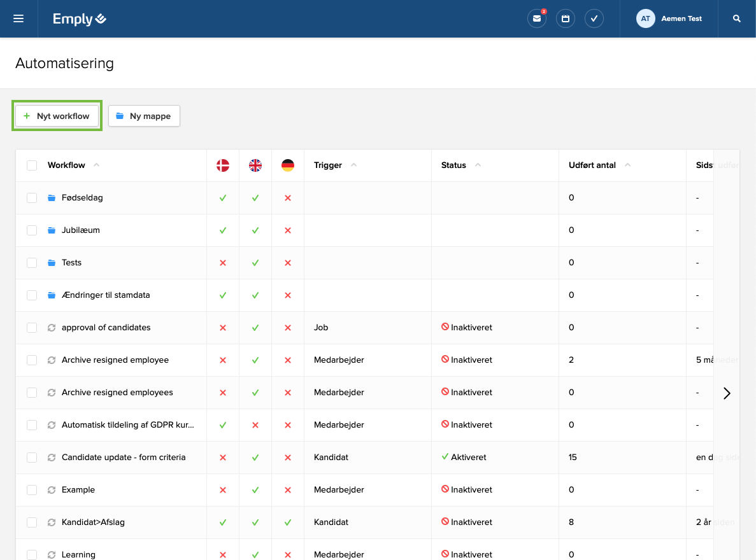
Task: Open the tasks checkmark icon
Action: 594,19
